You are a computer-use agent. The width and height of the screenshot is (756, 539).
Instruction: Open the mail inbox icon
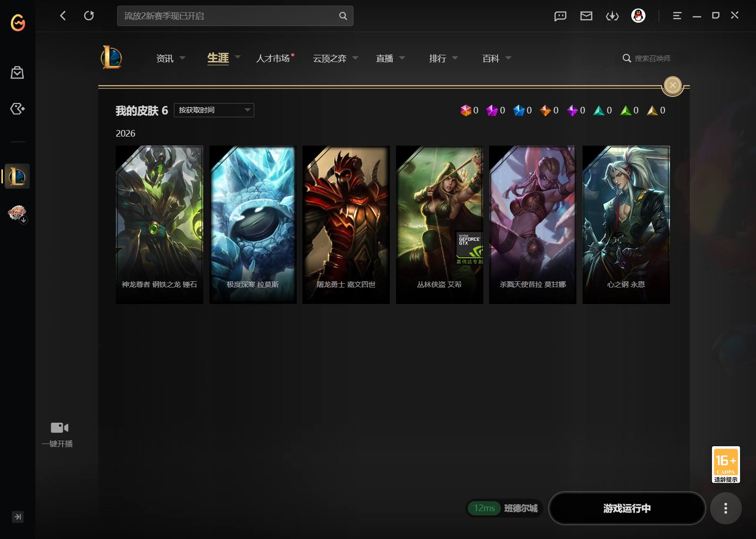click(586, 16)
